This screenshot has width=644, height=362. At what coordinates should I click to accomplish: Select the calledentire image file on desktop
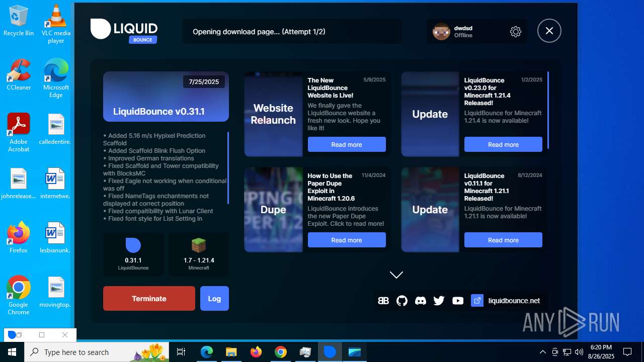(56, 129)
